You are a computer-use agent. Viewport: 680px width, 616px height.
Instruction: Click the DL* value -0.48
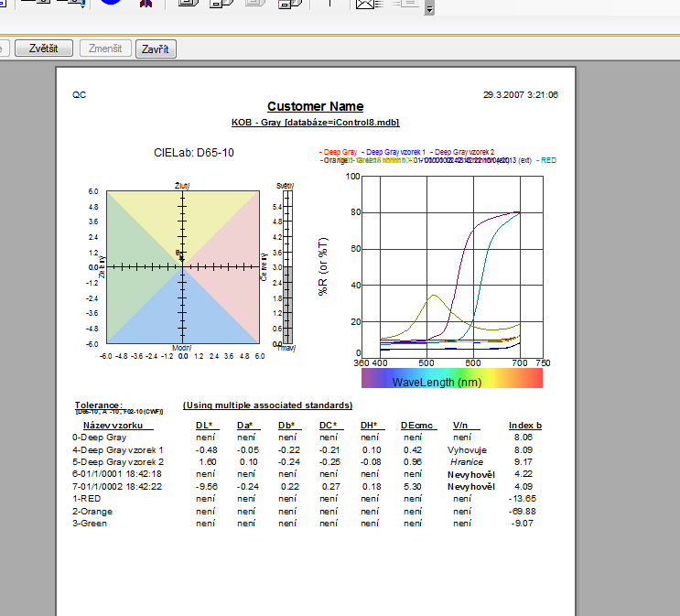tap(207, 449)
